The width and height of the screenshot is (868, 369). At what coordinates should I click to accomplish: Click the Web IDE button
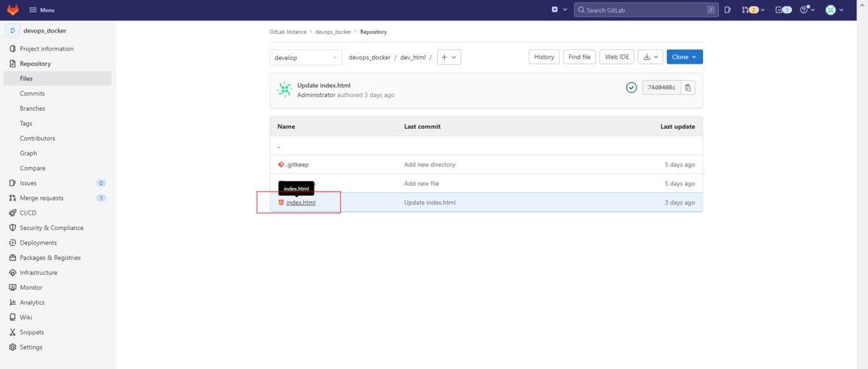[617, 57]
